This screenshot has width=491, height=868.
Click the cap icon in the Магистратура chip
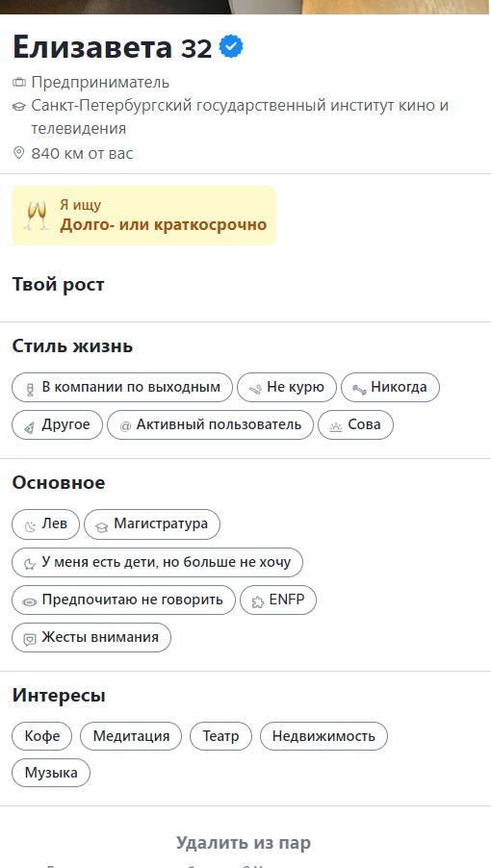coord(102,527)
